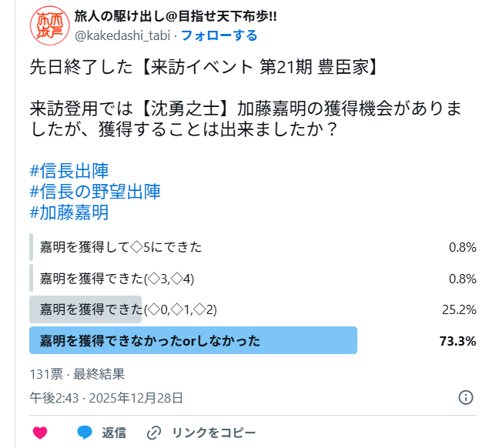Open the circled info icon
Viewport: 489px width, 448px height.
(466, 397)
